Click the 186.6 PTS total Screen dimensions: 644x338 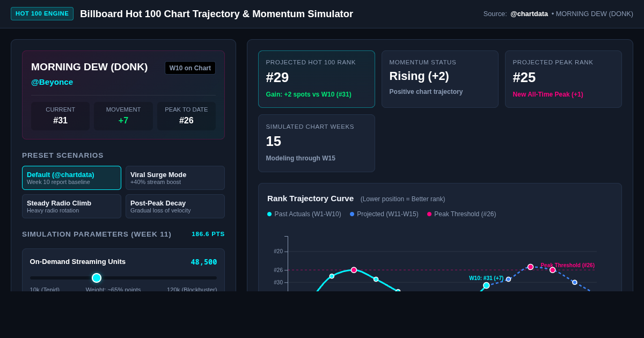click(x=208, y=234)
